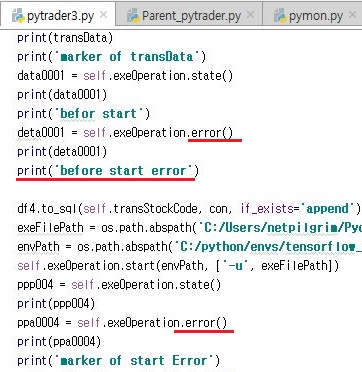Click the self.exeOperation.start(envPath line
362x372 pixels.
tap(178, 266)
